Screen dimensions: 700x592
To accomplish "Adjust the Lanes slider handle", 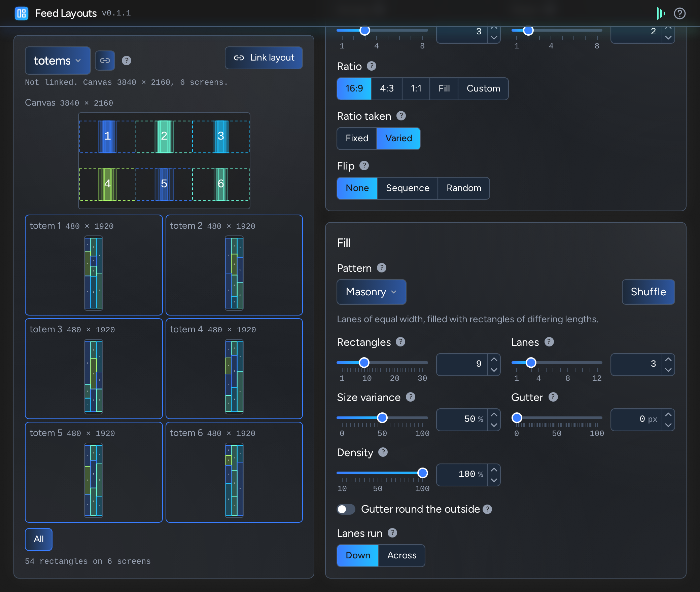I will (x=531, y=363).
